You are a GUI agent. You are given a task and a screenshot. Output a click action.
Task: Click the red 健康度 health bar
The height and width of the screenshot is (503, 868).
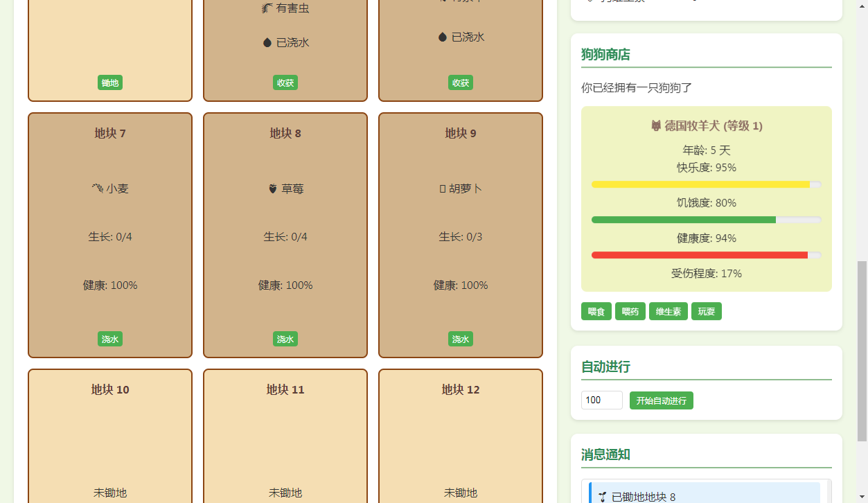click(699, 255)
